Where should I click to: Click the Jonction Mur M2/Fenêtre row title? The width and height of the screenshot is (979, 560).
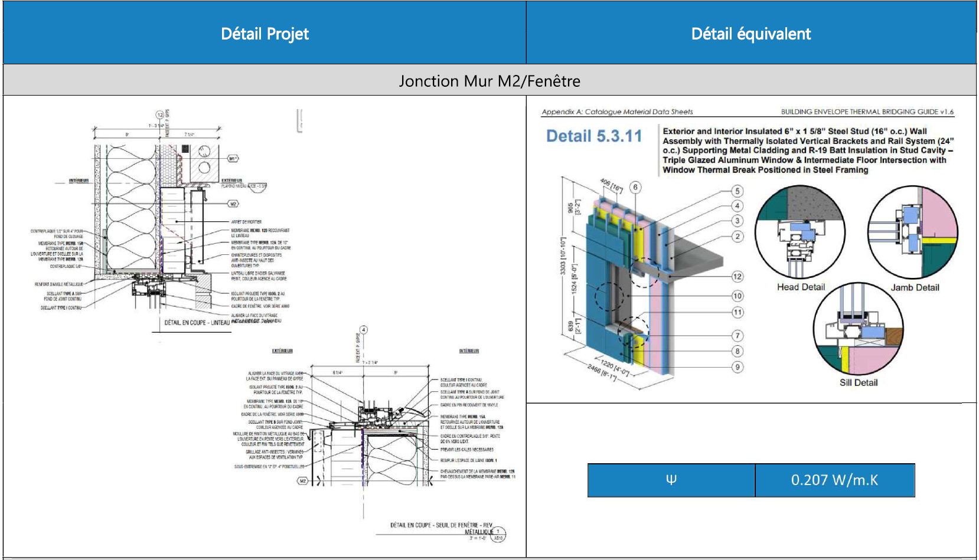coord(489,81)
